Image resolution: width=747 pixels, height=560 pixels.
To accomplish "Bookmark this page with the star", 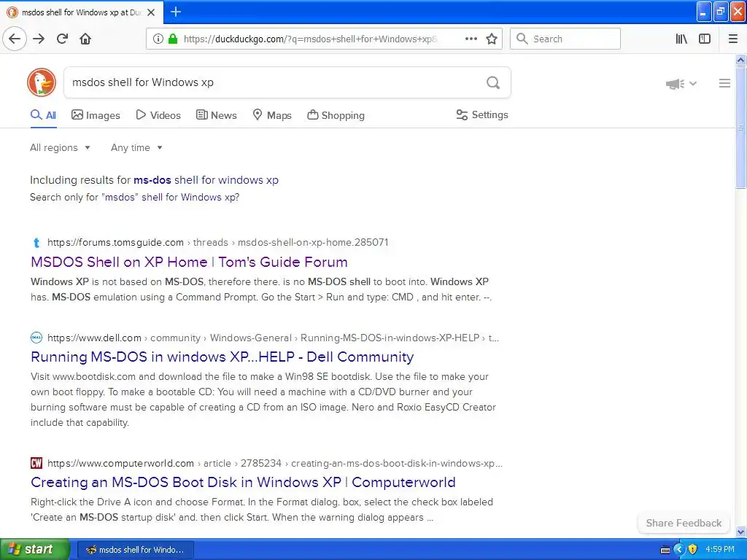I will [492, 39].
